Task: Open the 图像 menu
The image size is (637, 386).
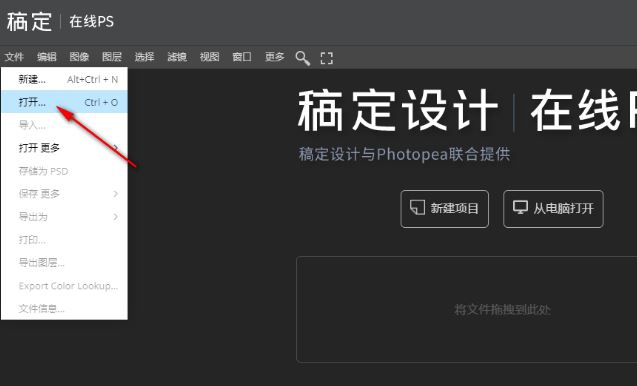Action: point(79,57)
